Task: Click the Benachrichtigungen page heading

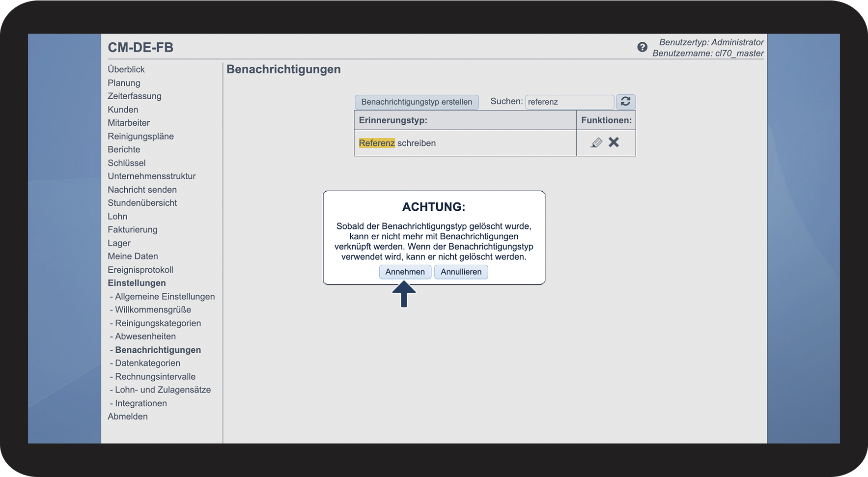Action: [283, 69]
